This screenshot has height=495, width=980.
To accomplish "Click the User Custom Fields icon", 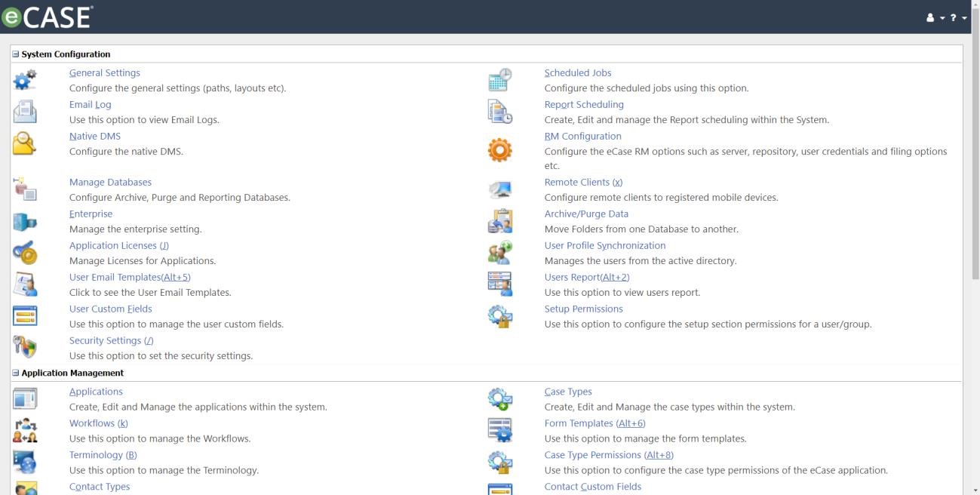I will point(25,316).
